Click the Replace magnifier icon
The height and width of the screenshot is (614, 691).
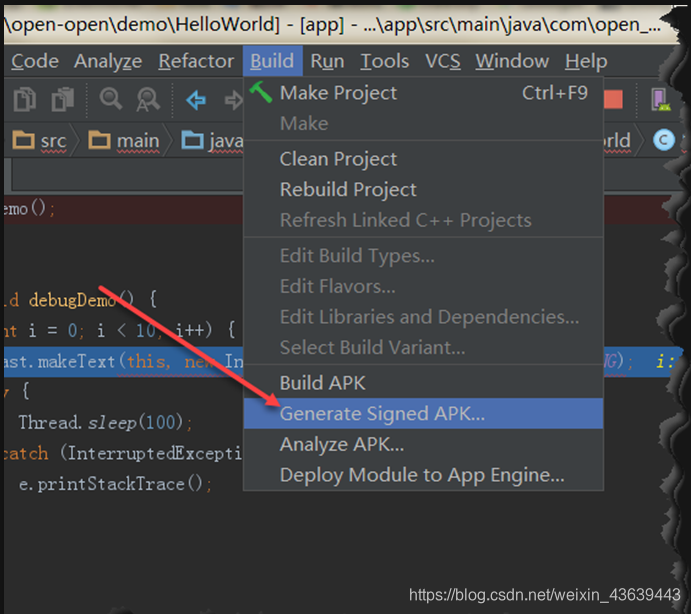148,99
